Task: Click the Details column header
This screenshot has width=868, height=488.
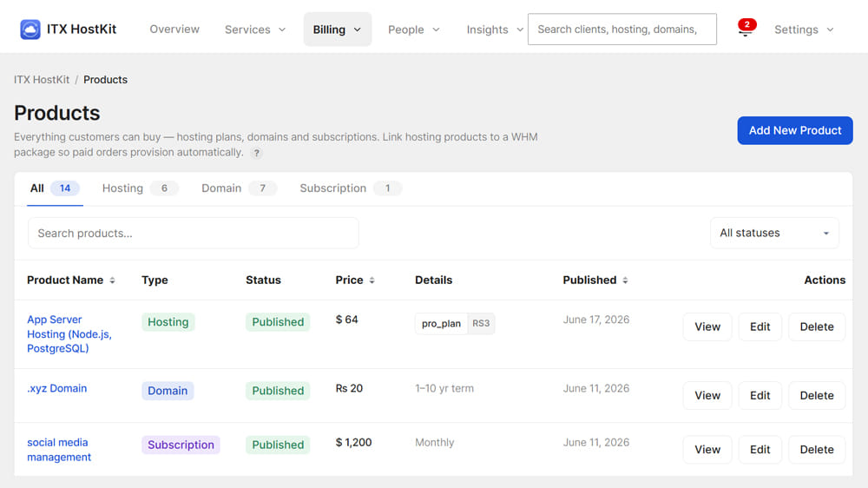Action: tap(433, 280)
